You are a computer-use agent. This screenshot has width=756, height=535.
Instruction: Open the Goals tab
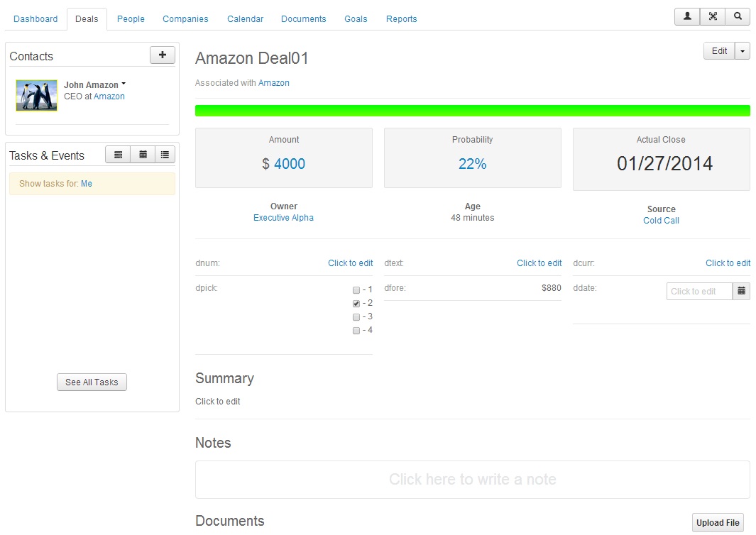[356, 18]
